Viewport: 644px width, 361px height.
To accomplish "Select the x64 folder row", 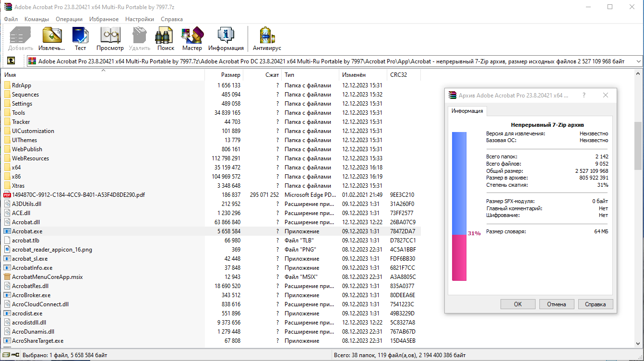I will pyautogui.click(x=211, y=168).
